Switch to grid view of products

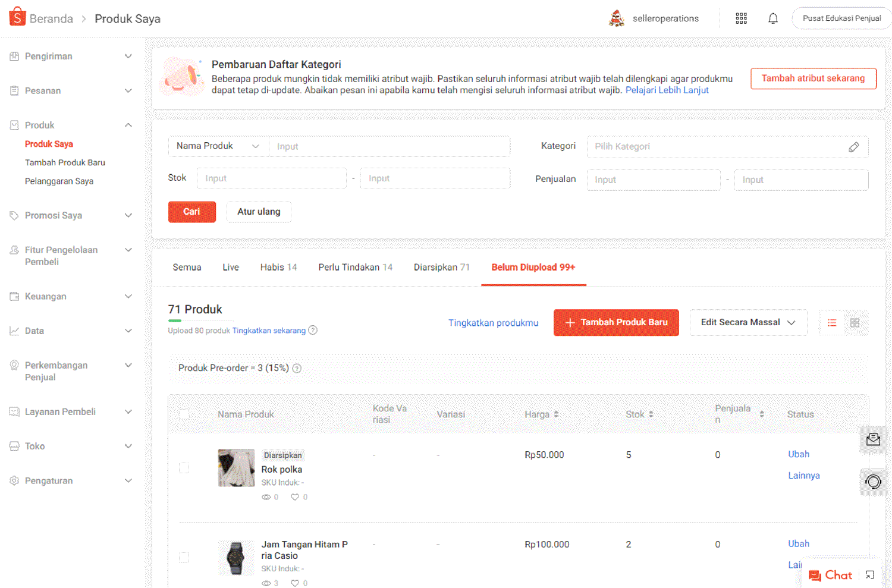click(x=855, y=322)
